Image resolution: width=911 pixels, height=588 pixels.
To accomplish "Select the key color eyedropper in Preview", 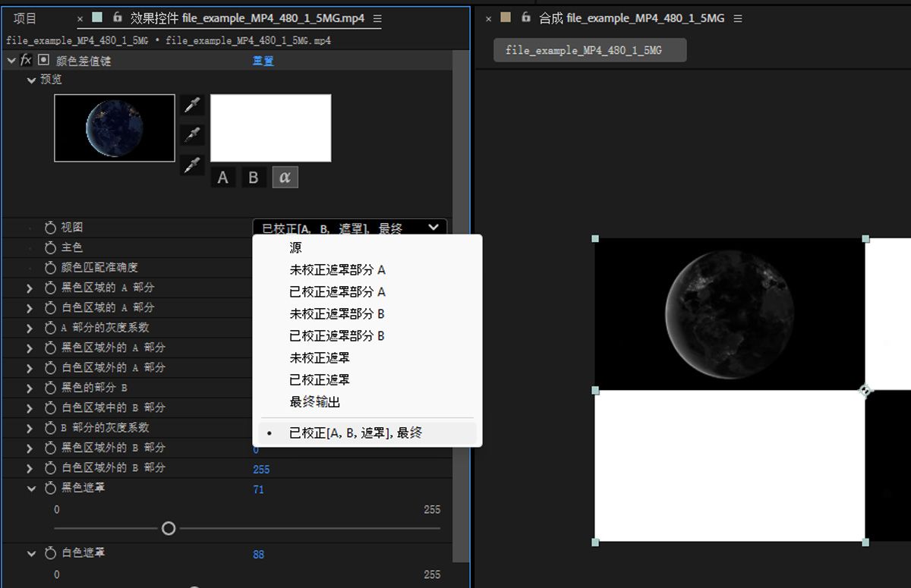I will coord(191,105).
